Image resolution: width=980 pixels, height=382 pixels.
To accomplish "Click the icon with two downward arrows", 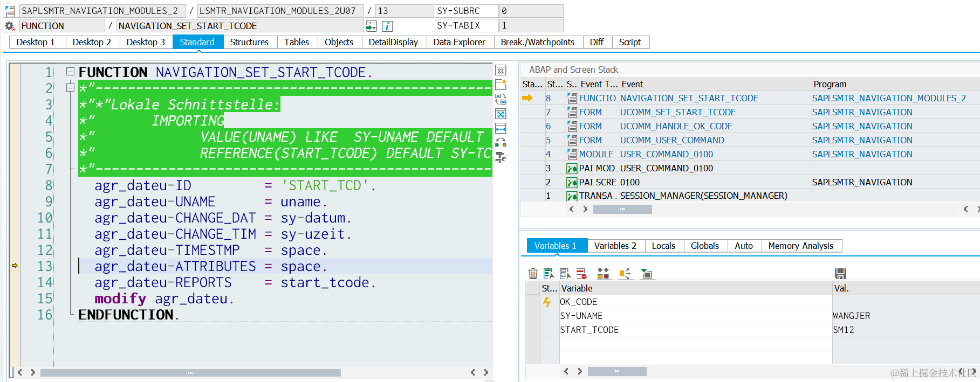I will click(603, 274).
